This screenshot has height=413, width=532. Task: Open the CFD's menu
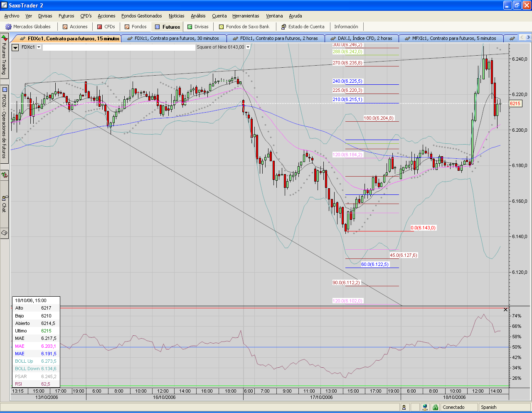(x=86, y=16)
